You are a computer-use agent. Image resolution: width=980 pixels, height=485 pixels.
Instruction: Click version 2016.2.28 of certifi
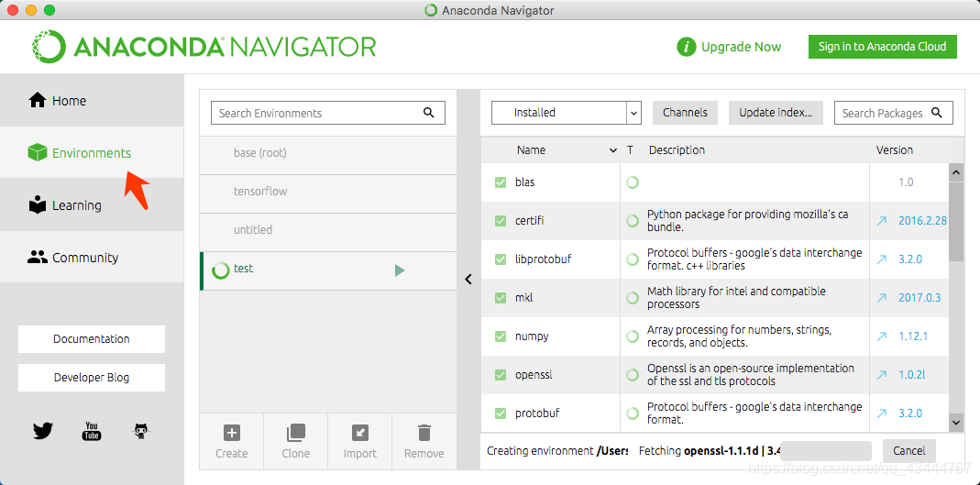(x=922, y=221)
